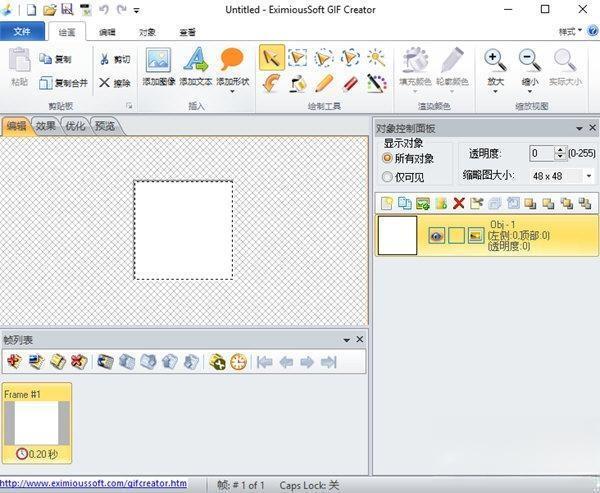Delete frame with red X frame icon
This screenshot has width=600, height=493.
click(79, 361)
